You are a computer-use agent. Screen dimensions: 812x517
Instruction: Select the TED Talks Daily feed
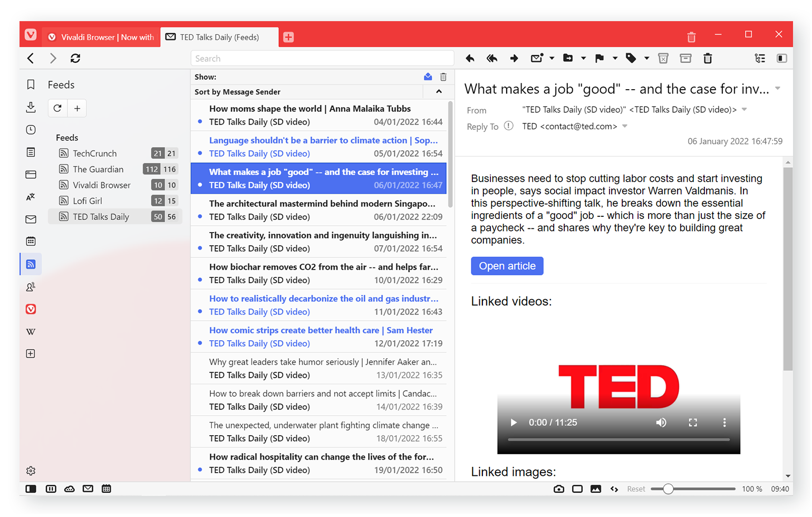[x=101, y=217]
